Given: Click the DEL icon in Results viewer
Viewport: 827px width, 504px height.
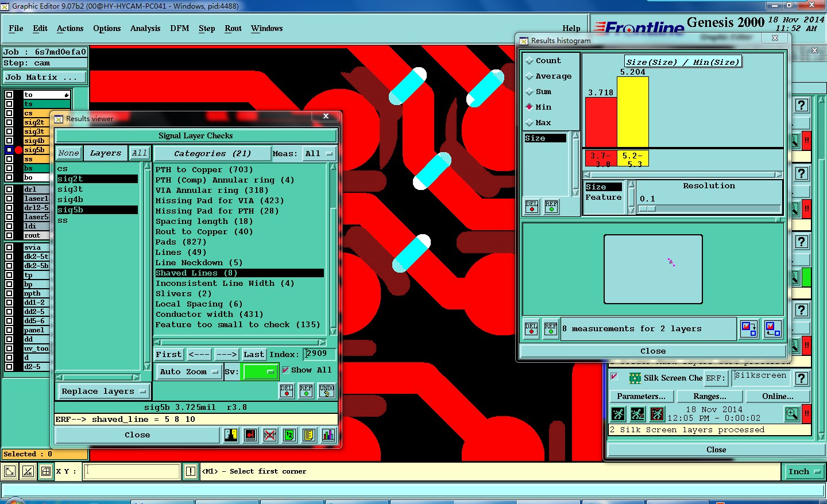Looking at the screenshot, I should [287, 391].
